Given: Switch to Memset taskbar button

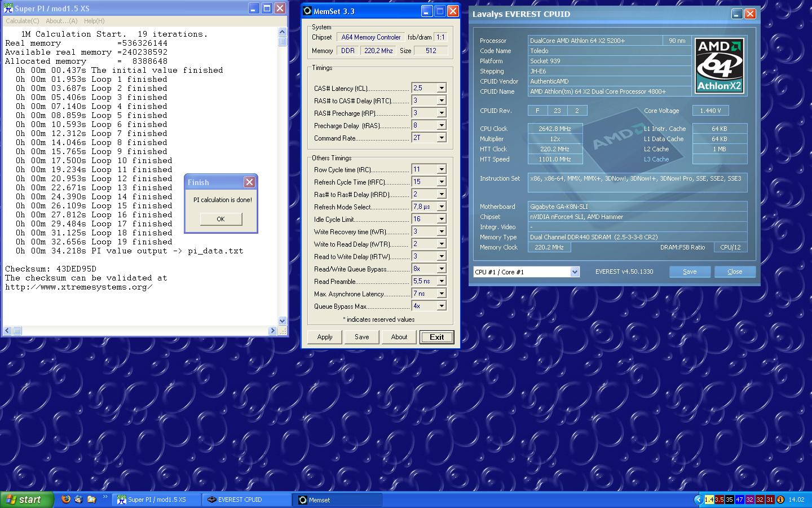Looking at the screenshot, I should pos(338,500).
